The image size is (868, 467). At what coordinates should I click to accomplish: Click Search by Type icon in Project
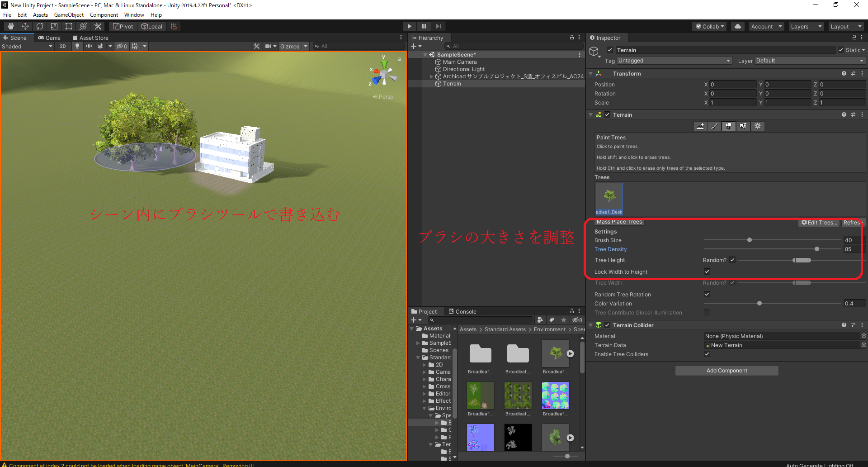540,320
